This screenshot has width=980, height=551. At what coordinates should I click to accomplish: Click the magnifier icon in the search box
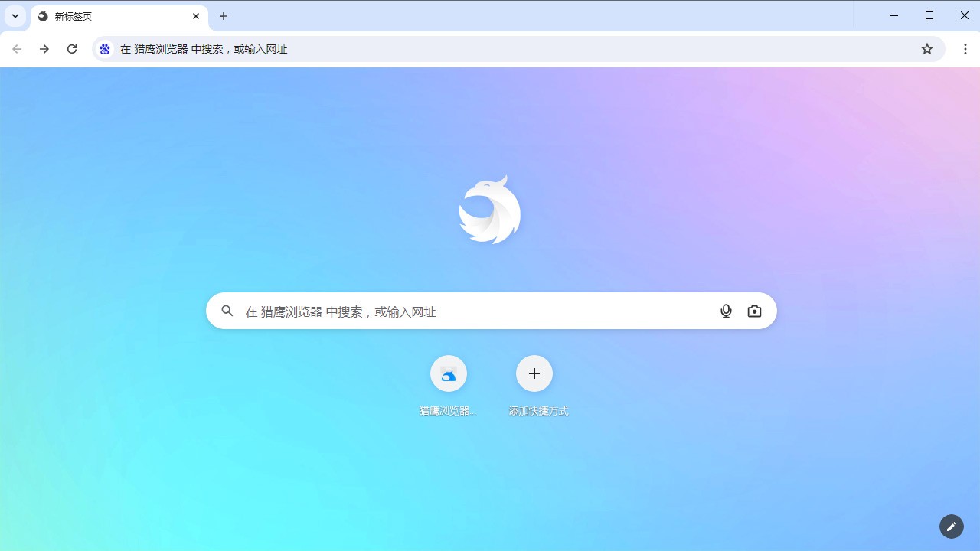pos(227,311)
